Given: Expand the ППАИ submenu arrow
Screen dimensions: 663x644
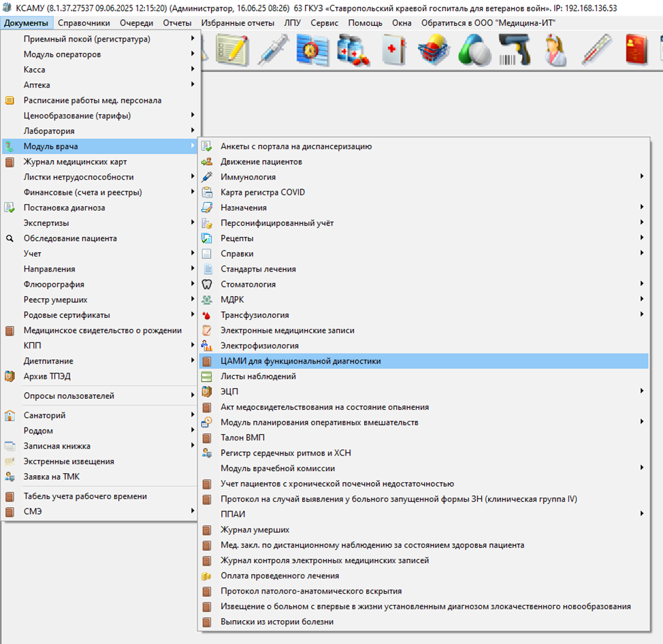Looking at the screenshot, I should (642, 514).
